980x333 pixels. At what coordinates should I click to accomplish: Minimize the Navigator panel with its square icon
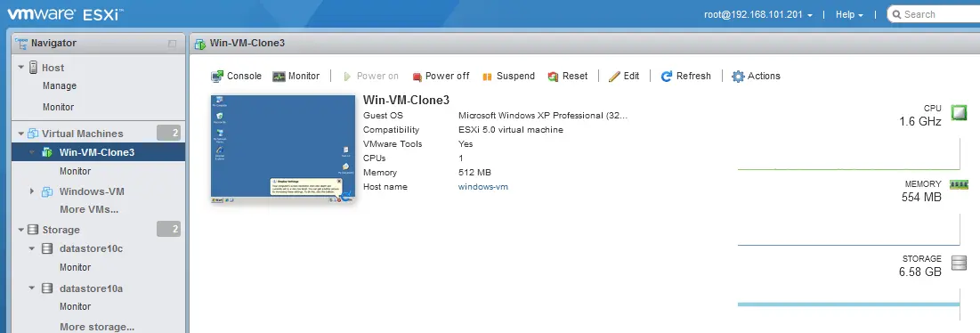pyautogui.click(x=173, y=44)
